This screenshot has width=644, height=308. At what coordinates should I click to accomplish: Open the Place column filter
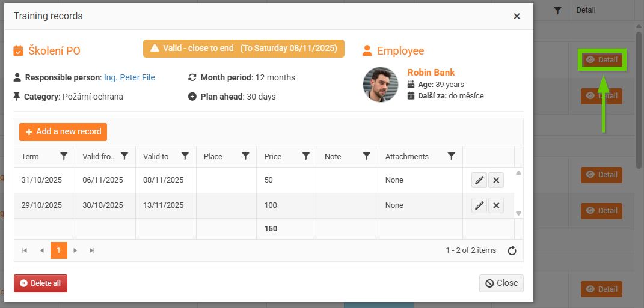pyautogui.click(x=245, y=156)
